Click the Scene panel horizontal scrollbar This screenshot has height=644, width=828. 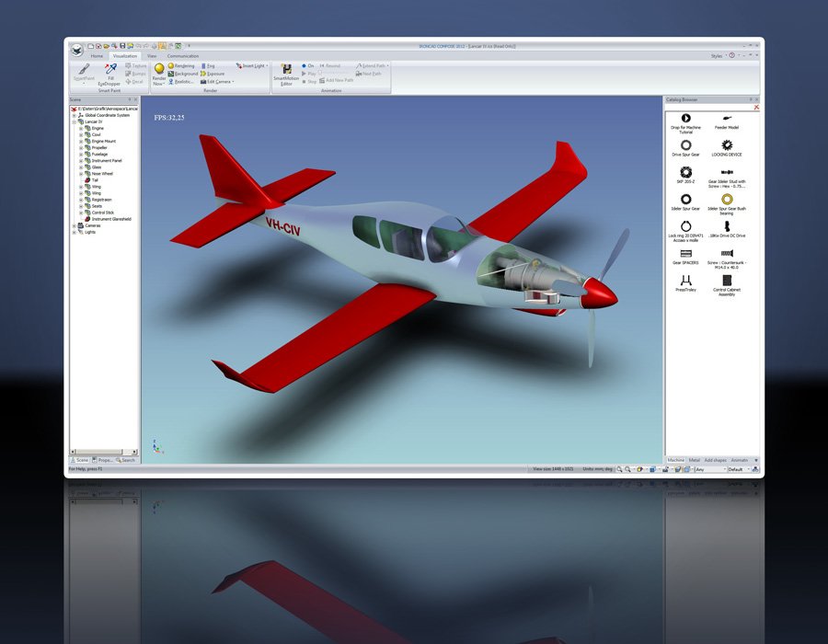coord(104,452)
